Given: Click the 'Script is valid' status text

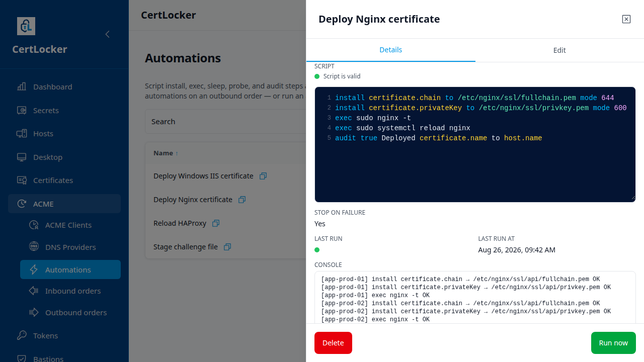Looking at the screenshot, I should 342,76.
